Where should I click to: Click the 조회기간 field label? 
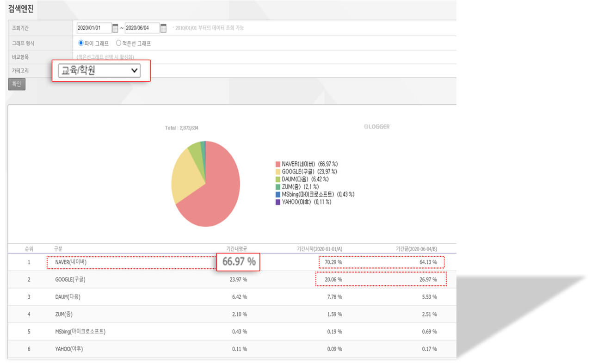click(x=21, y=28)
